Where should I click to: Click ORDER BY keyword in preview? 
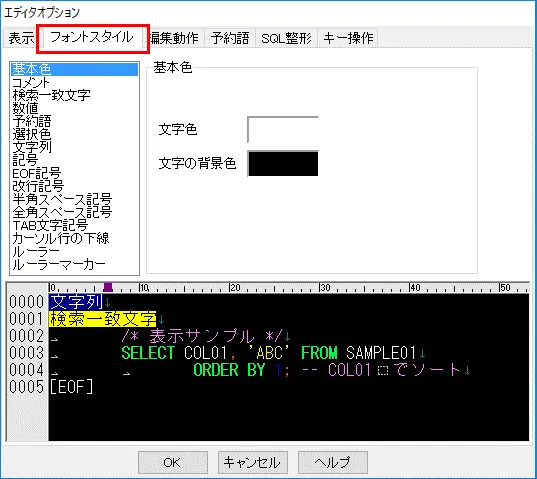pyautogui.click(x=229, y=370)
